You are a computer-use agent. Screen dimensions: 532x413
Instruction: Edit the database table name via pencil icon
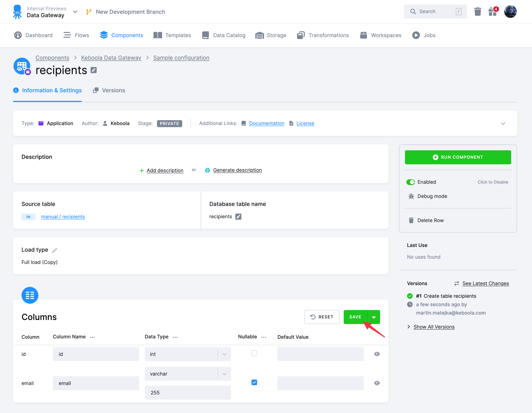click(238, 216)
